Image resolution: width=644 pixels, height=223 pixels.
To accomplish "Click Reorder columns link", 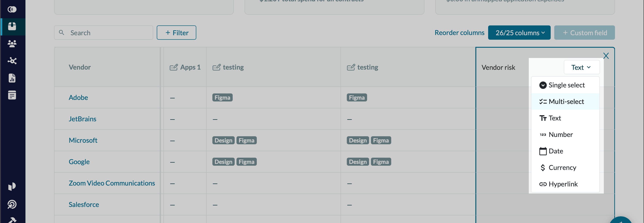I will coord(459,33).
